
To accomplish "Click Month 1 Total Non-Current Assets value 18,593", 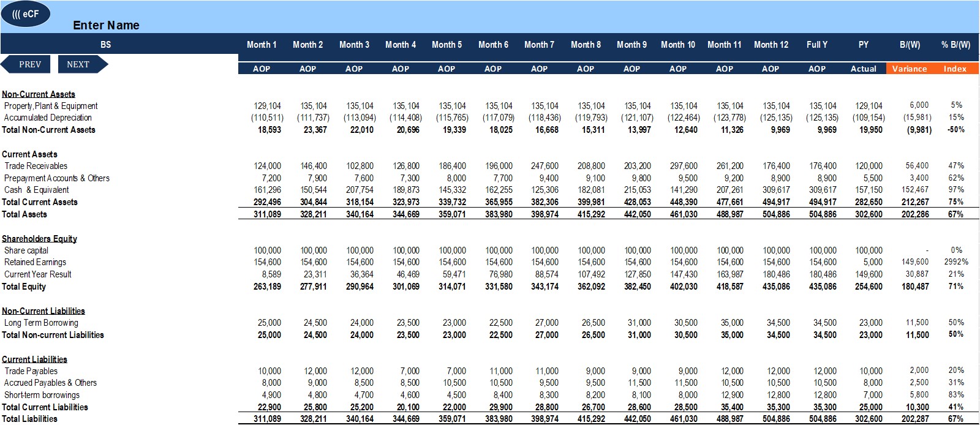I will [269, 130].
